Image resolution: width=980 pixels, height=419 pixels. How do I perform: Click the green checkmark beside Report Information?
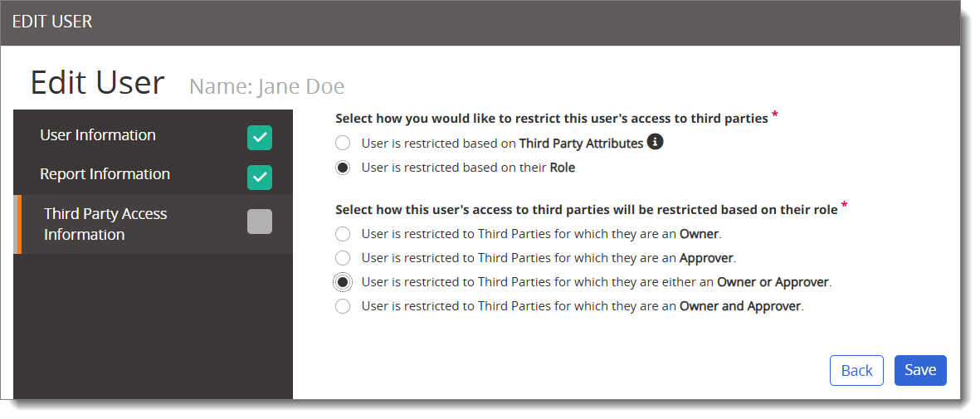pos(260,177)
